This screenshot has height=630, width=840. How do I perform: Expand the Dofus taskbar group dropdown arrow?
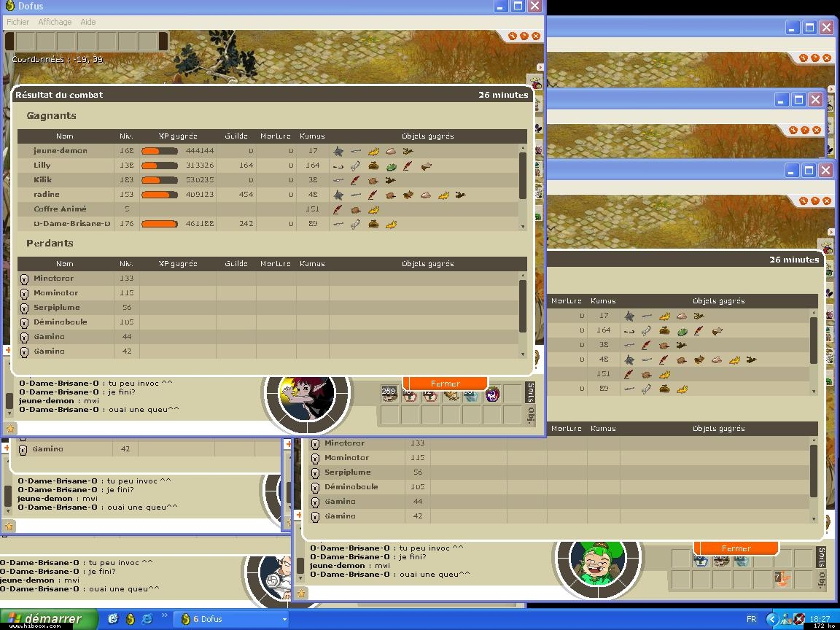click(284, 619)
